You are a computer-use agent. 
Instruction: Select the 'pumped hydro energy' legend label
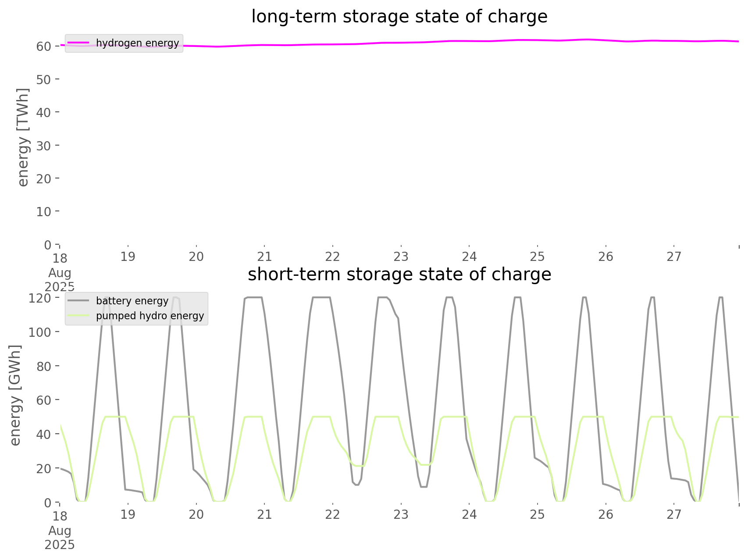tap(150, 316)
